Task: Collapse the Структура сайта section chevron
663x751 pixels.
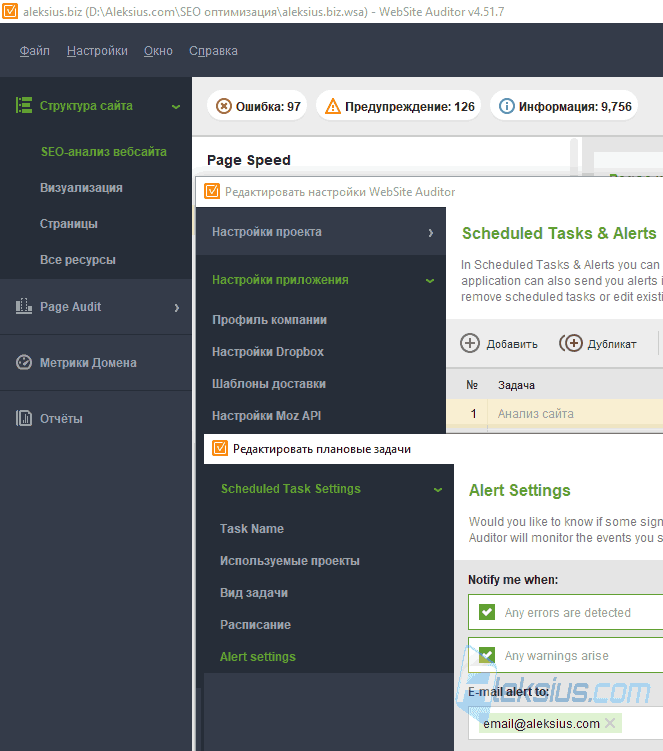Action: 176,106
